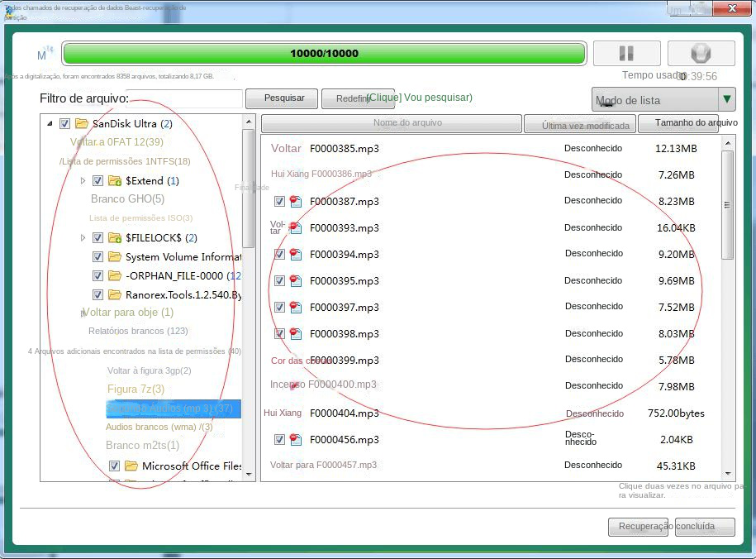Click the mp3 file icon beside F0000387.mp3
Viewport: 756px width, 559px height.
tap(295, 201)
